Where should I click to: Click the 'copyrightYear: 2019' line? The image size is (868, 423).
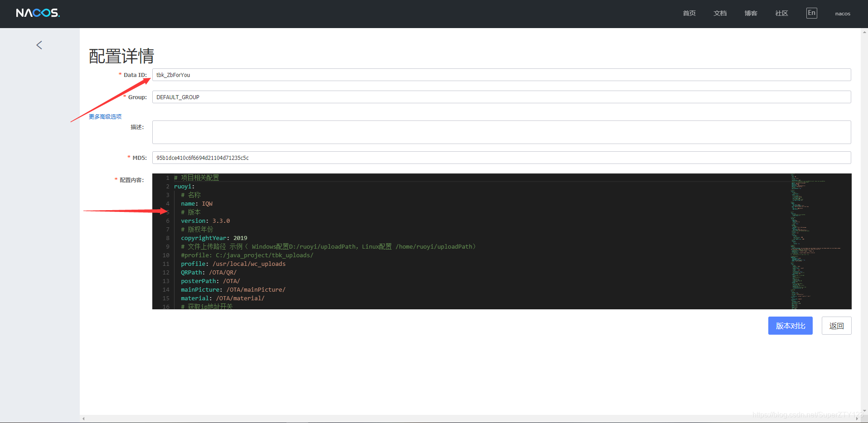(214, 238)
